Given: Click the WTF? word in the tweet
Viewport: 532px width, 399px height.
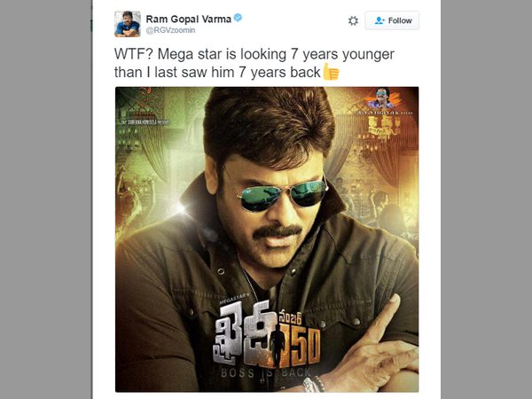Looking at the screenshot, I should (x=133, y=54).
